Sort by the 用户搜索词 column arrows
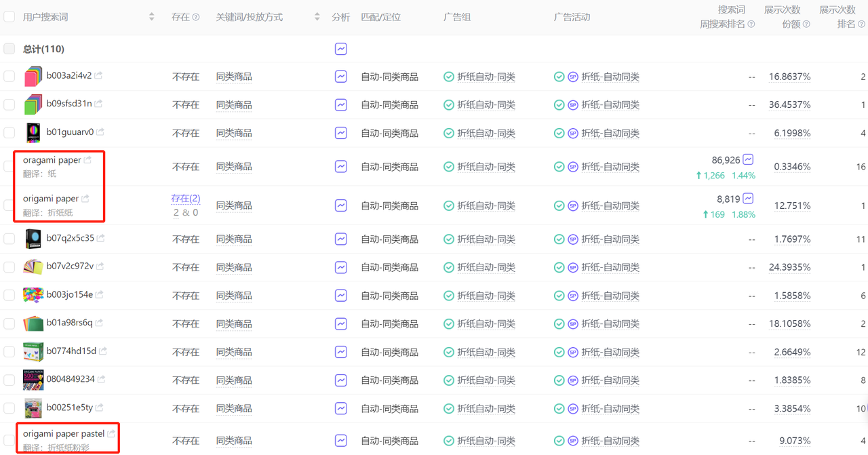The image size is (868, 455). point(151,17)
